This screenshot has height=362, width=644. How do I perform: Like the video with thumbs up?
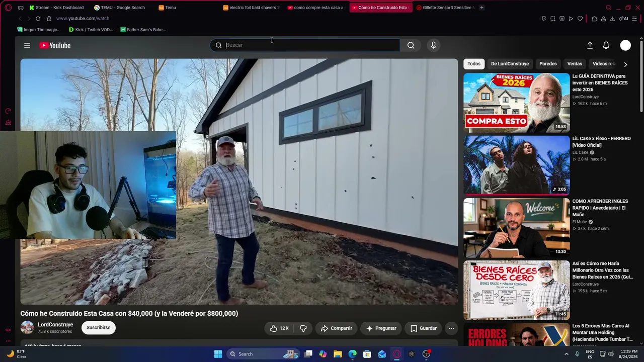279,328
